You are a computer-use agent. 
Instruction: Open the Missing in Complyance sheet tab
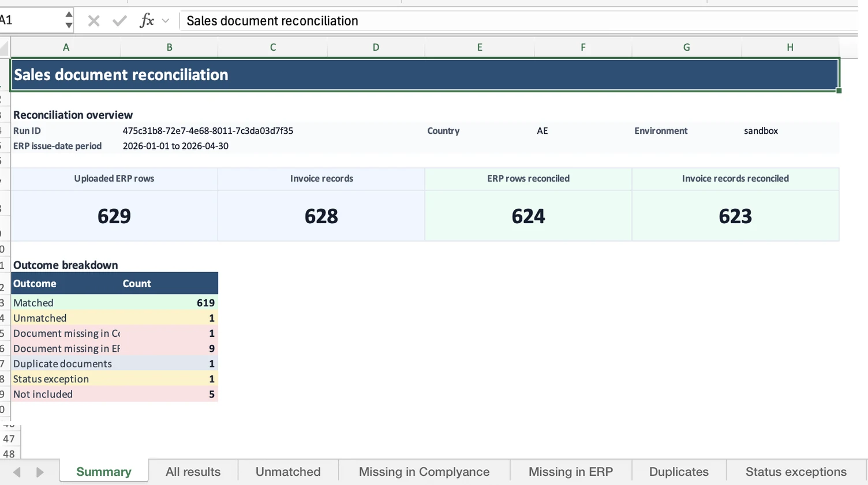coord(424,472)
